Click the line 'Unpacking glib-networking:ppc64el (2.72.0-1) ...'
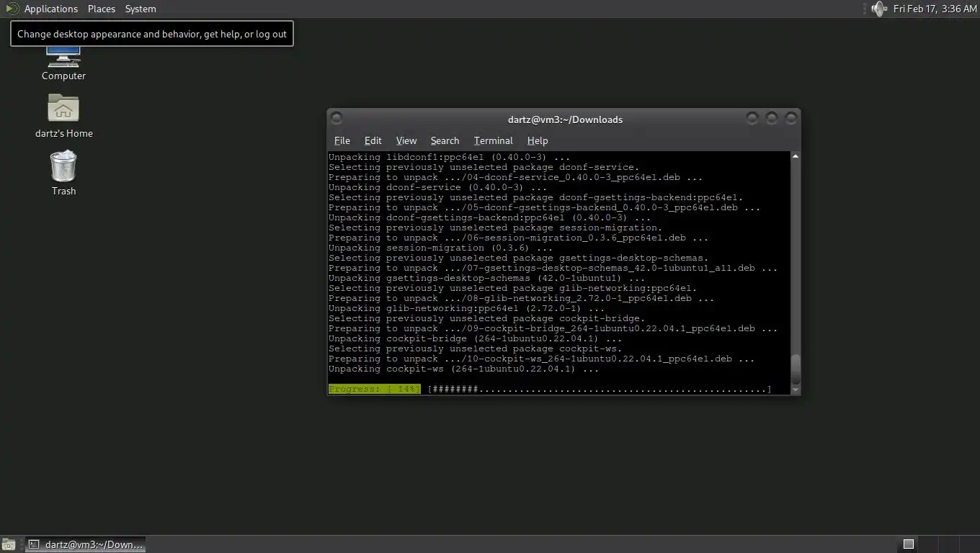 (467, 308)
